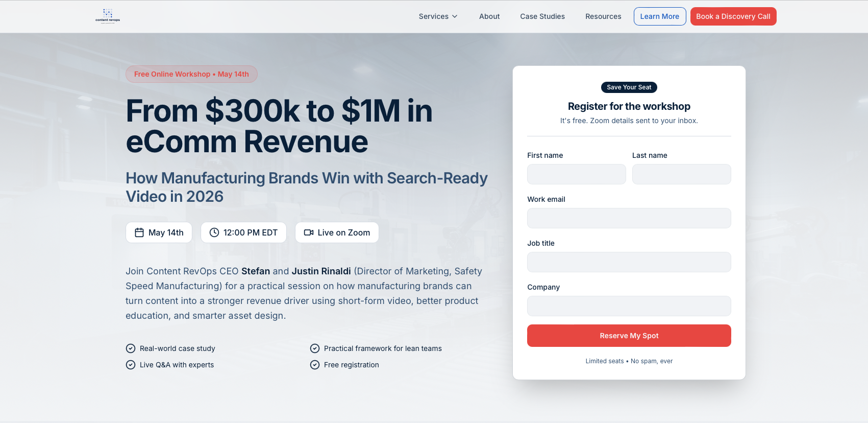Click checkmark icon next to Free registration
Viewport: 868px width, 423px height.
[x=315, y=365]
